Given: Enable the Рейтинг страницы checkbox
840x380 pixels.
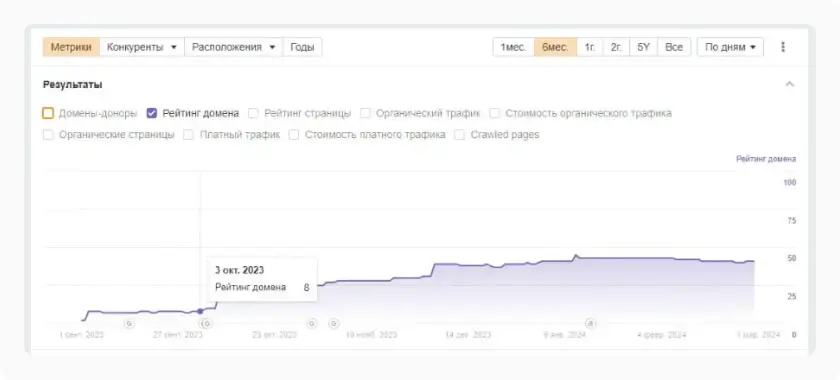Looking at the screenshot, I should 253,113.
